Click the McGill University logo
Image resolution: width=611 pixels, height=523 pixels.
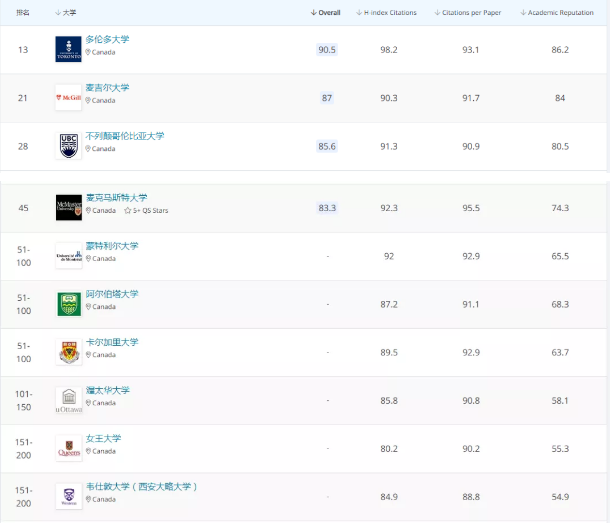tap(68, 97)
